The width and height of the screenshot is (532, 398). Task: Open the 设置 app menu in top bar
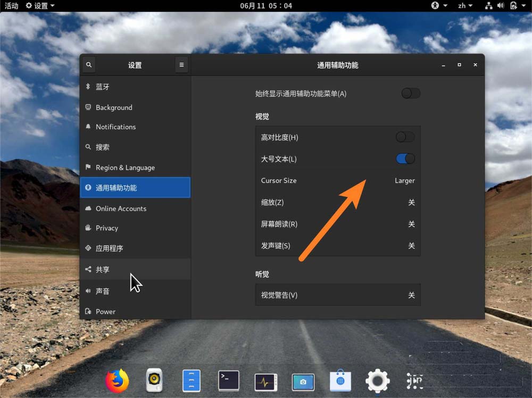(x=40, y=6)
